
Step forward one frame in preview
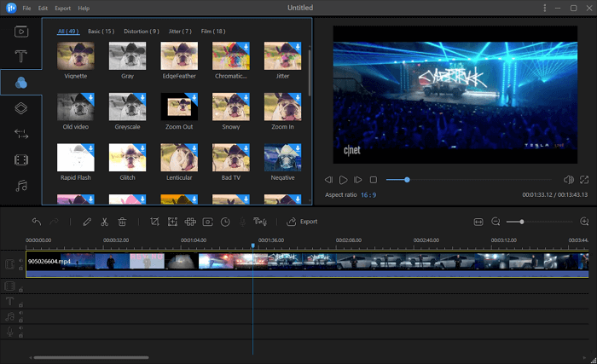click(358, 180)
